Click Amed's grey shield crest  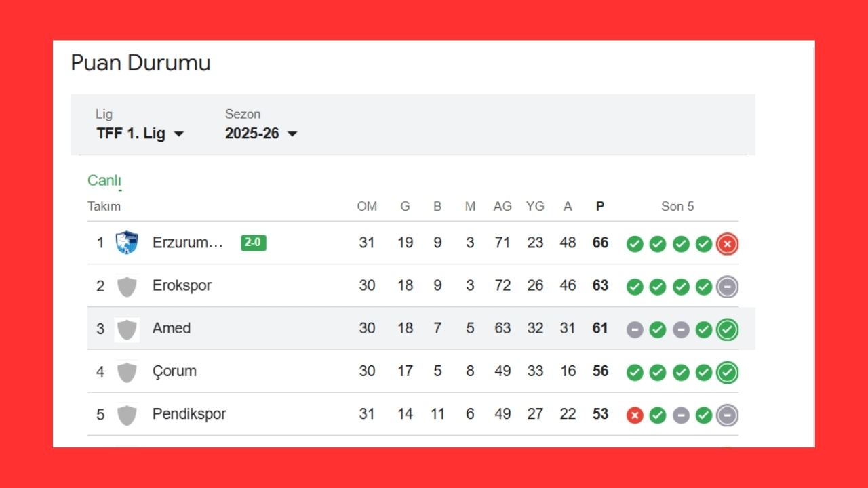click(x=127, y=329)
